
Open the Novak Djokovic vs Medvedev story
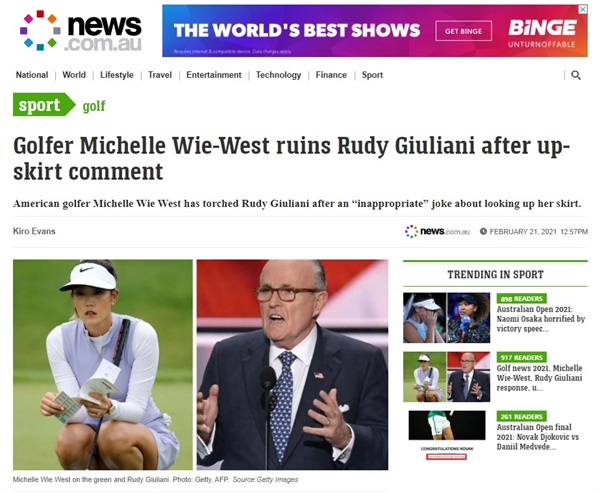[538, 437]
